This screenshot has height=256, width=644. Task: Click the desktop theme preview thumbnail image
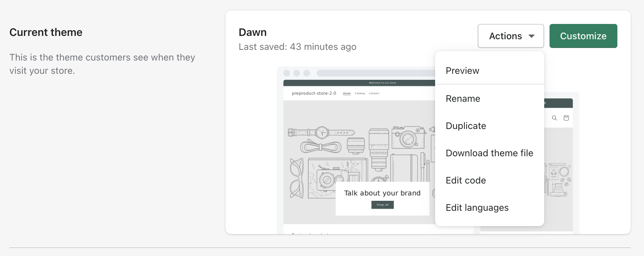click(356, 150)
